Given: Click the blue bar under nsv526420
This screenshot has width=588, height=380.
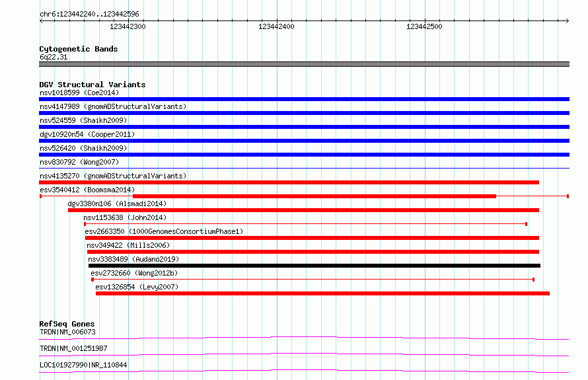Looking at the screenshot, I should coord(304,155).
